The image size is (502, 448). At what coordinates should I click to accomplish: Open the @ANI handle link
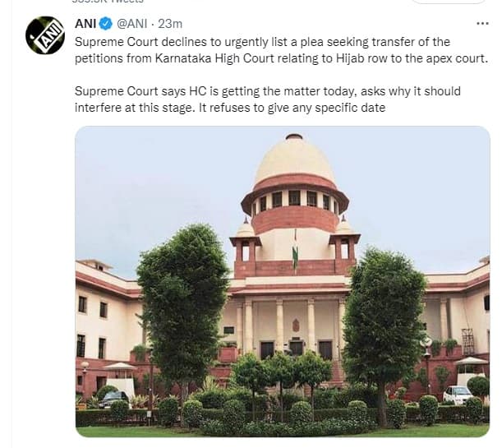click(x=132, y=24)
